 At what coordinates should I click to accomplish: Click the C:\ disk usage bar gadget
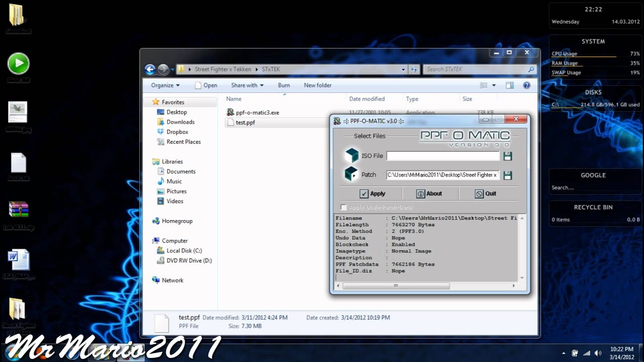click(x=596, y=105)
